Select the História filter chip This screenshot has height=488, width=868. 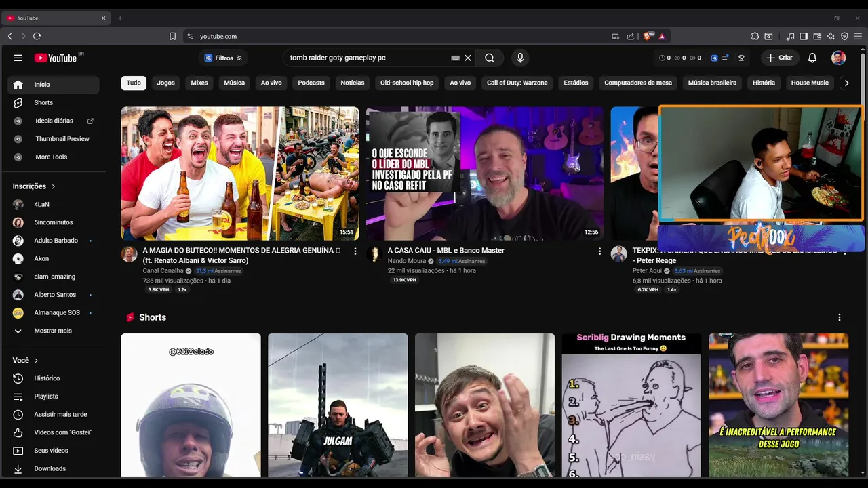pyautogui.click(x=764, y=83)
